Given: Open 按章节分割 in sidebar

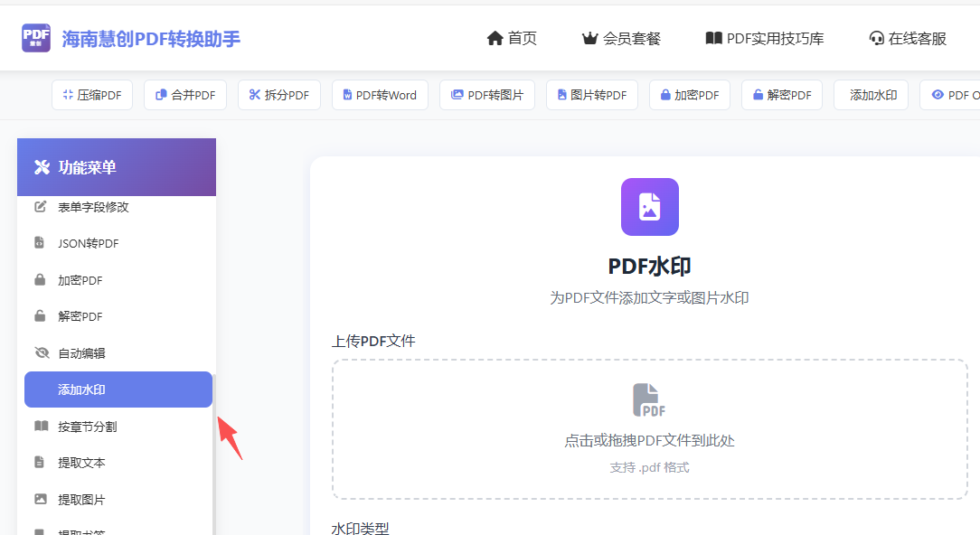Looking at the screenshot, I should [x=117, y=427].
